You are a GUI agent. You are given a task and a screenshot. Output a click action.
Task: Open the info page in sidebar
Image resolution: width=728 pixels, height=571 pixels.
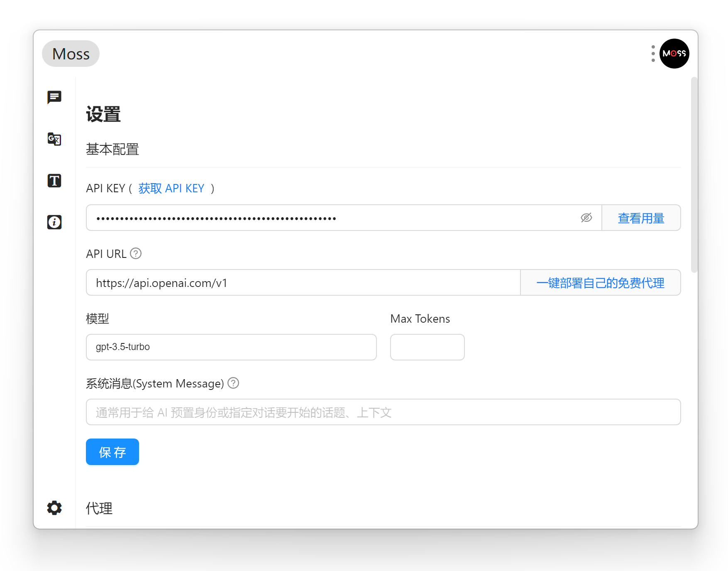[x=54, y=222]
